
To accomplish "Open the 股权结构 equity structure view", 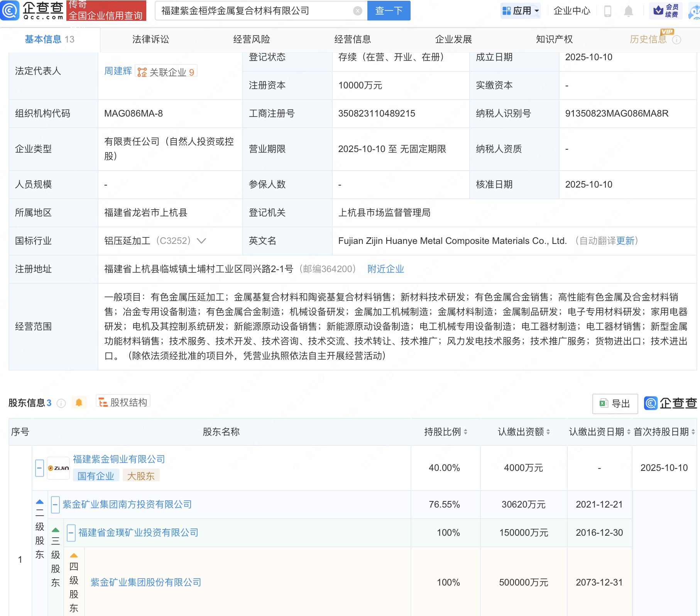I will coord(123,403).
